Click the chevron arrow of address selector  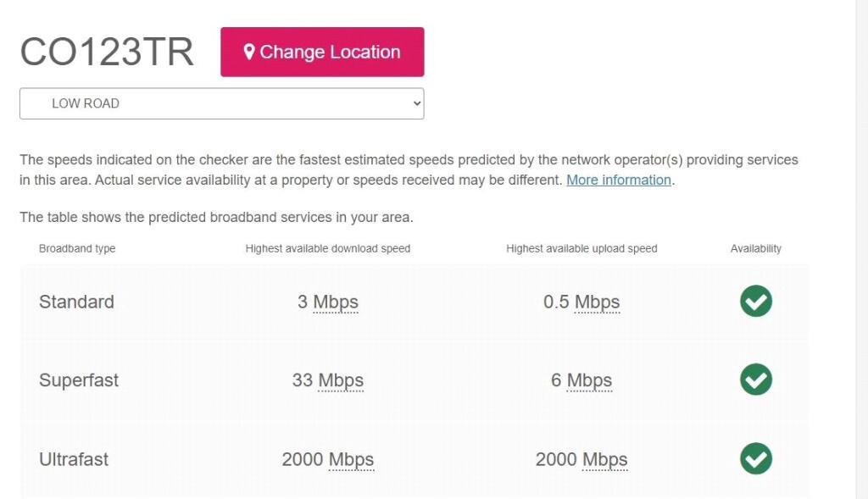coord(416,103)
